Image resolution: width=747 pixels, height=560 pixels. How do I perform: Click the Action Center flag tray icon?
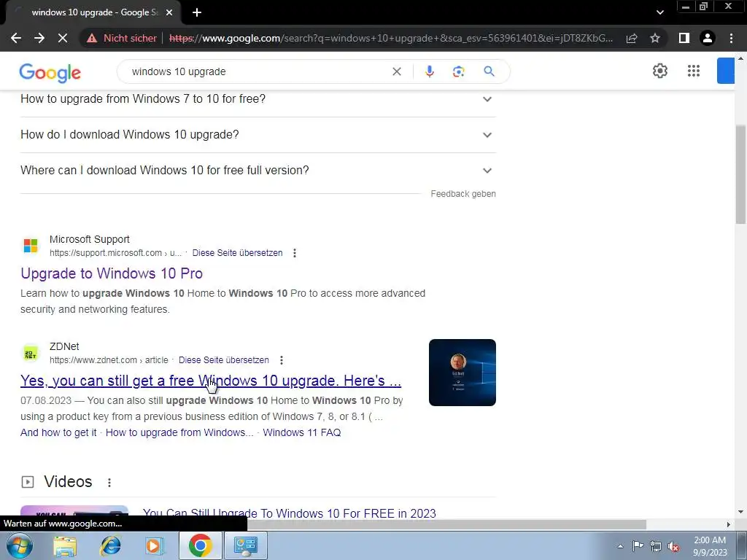click(638, 545)
